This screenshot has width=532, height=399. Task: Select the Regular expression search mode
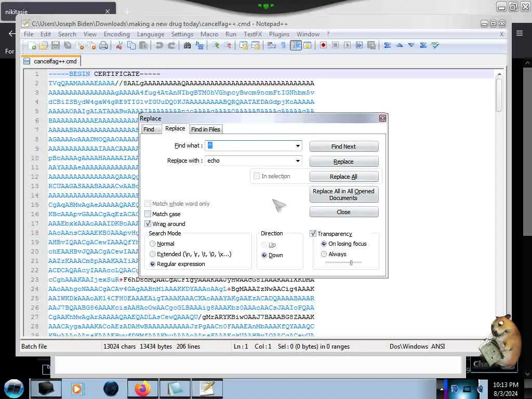click(152, 264)
